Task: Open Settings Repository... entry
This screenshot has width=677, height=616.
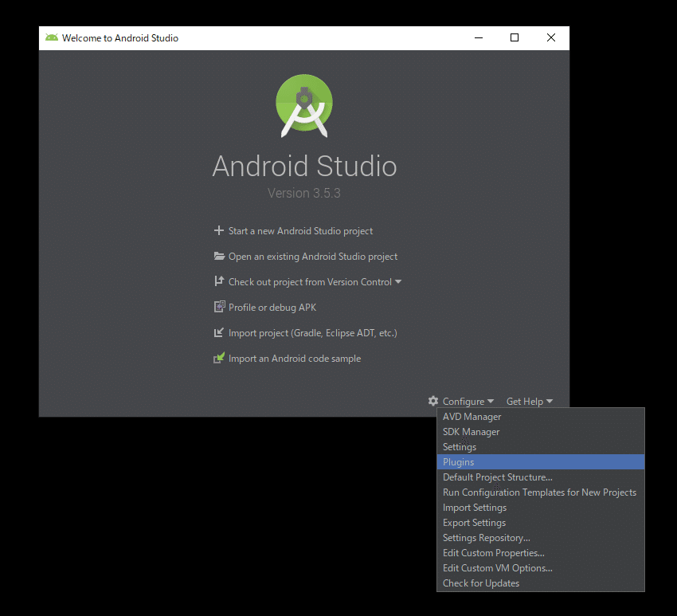Action: (541, 537)
